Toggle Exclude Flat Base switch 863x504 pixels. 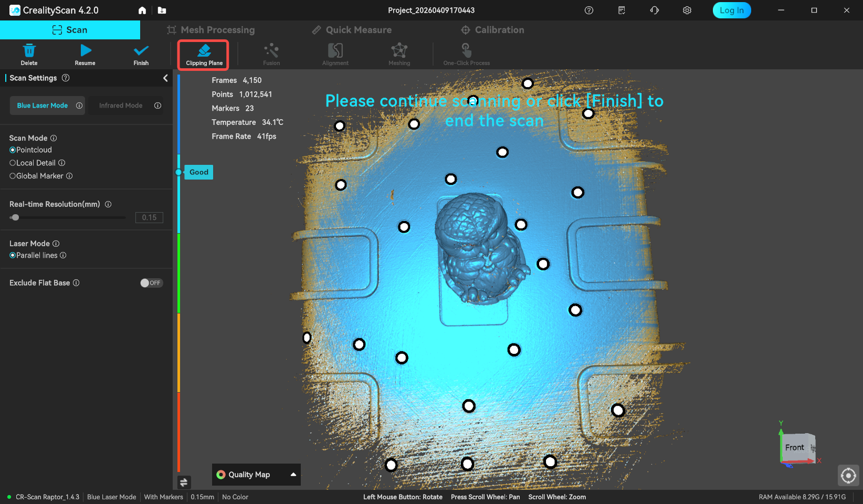tap(151, 283)
